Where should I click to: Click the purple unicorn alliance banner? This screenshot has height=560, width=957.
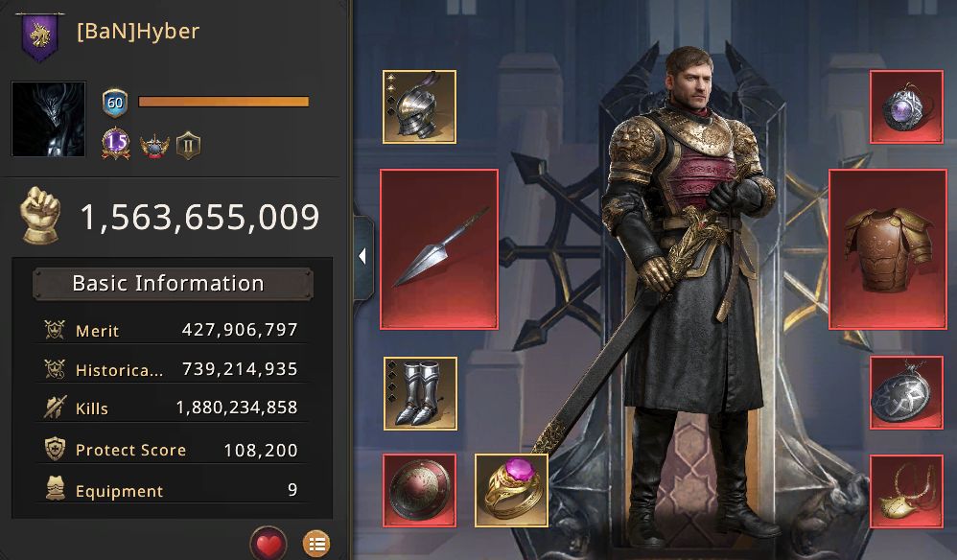(x=40, y=36)
